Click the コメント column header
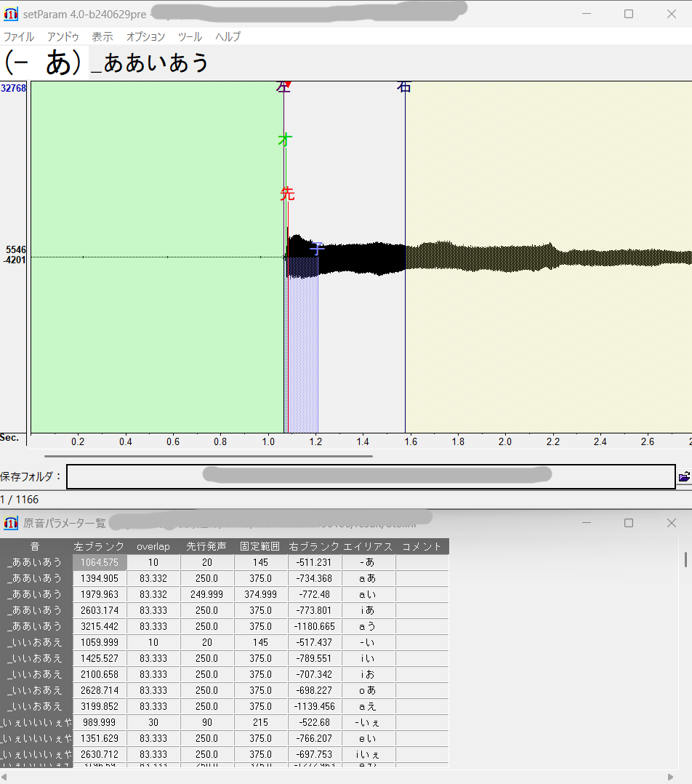This screenshot has height=784, width=692. click(422, 546)
